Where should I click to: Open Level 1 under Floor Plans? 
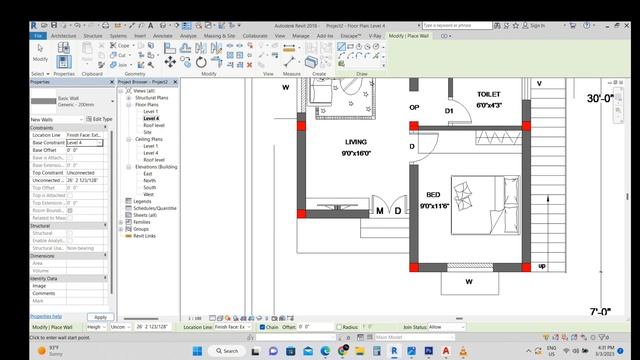coord(150,111)
